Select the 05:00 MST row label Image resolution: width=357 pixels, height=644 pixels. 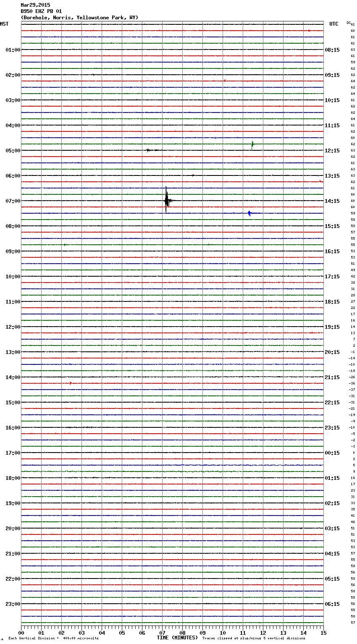pyautogui.click(x=13, y=150)
